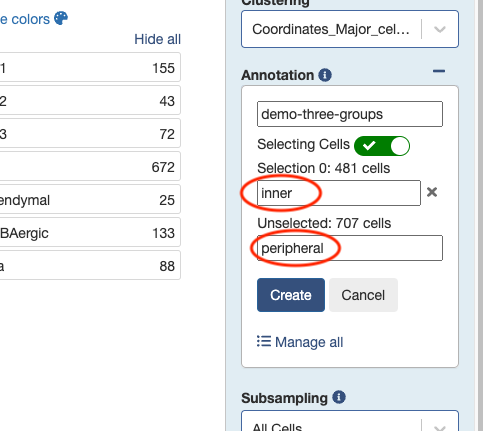Open the Clustering dropdown chevron

(440, 29)
